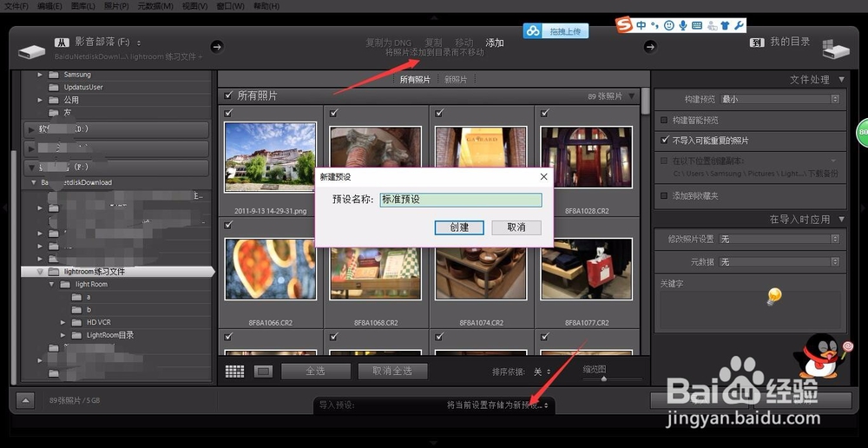Open 元数据 dropdown in right panel
The height and width of the screenshot is (448, 868).
[779, 261]
